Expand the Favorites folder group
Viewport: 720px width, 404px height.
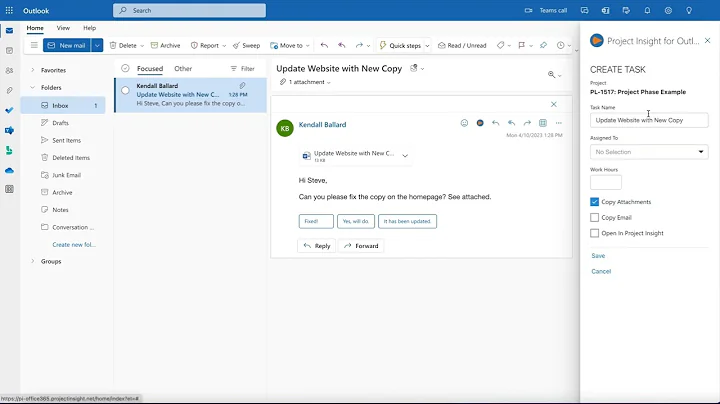click(x=33, y=70)
